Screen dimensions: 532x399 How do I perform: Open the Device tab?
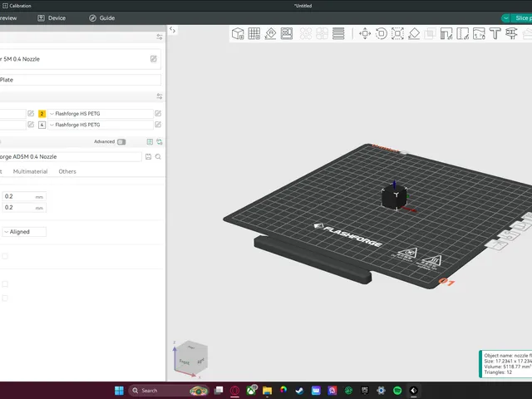(x=52, y=18)
